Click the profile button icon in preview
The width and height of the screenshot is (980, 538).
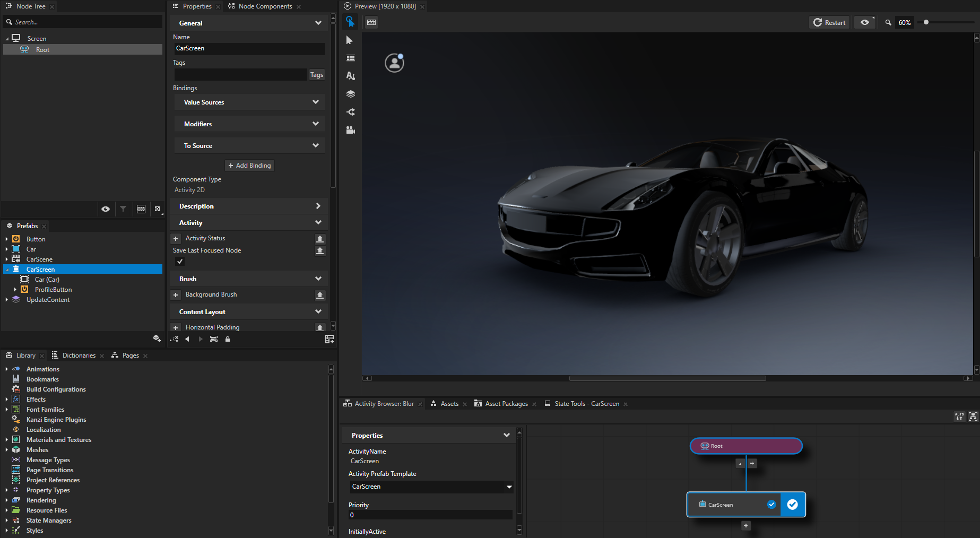point(394,63)
